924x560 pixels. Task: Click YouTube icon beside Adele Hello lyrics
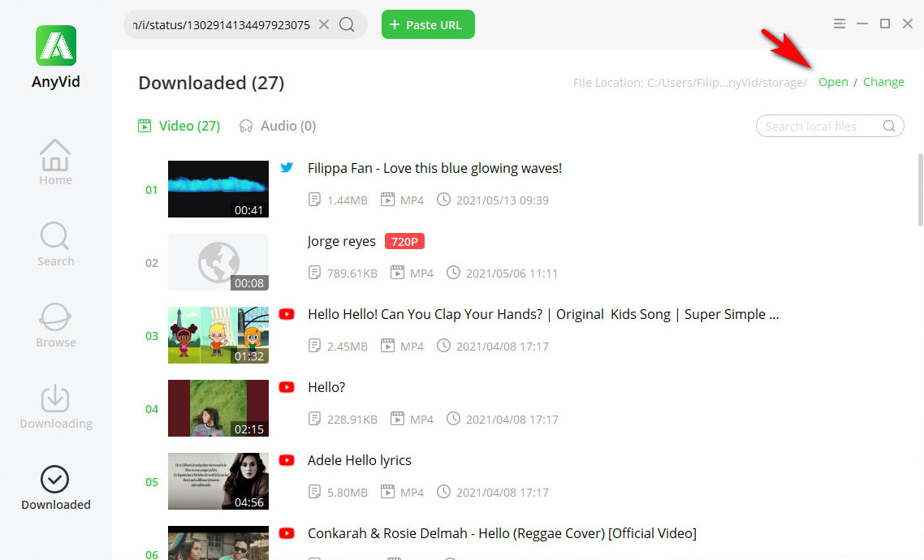click(287, 460)
